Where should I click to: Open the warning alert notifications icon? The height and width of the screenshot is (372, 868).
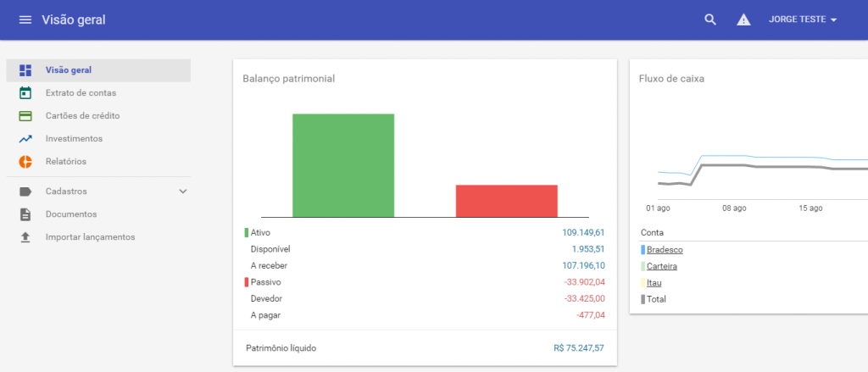coord(743,19)
